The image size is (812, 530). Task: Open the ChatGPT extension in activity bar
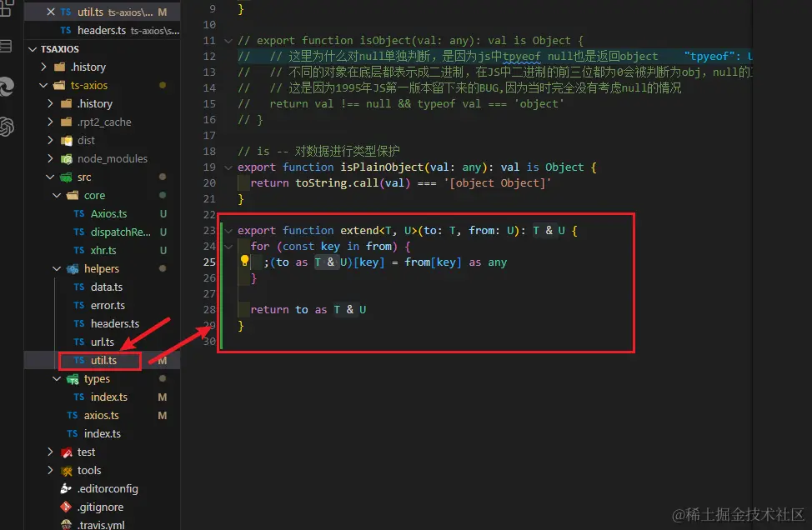[x=7, y=127]
